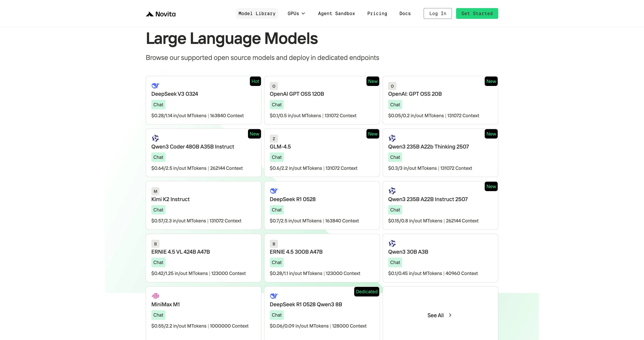Image resolution: width=644 pixels, height=340 pixels.
Task: Open the DeepSeek R1 0528 title
Action: coord(292,199)
